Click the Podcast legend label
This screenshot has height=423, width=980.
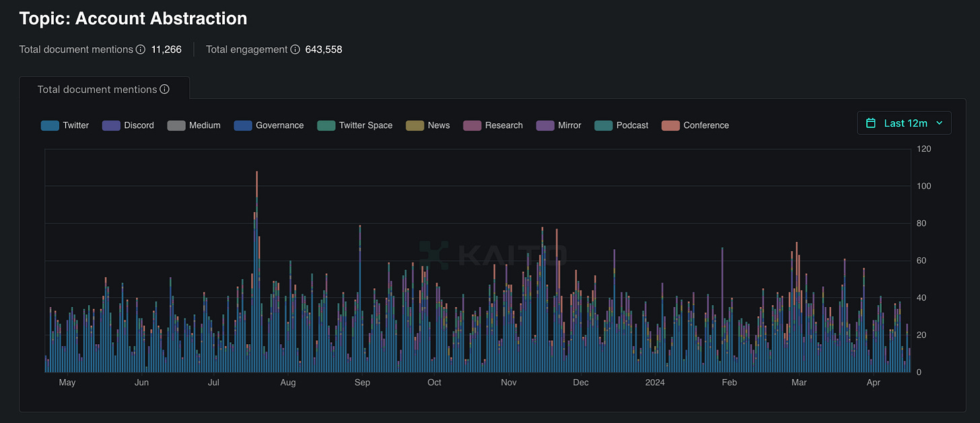[633, 125]
